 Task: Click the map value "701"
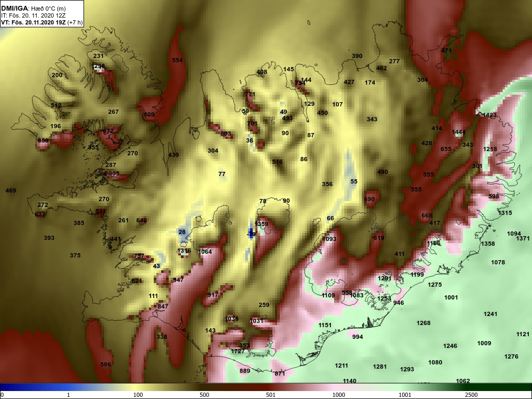coord(252,124)
